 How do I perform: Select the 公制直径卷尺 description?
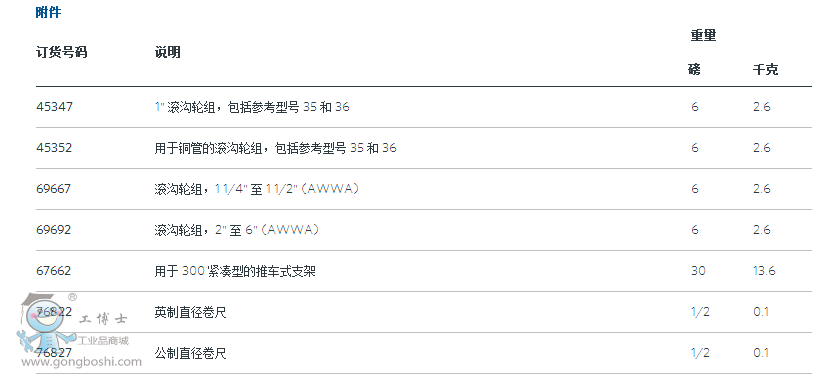[190, 353]
